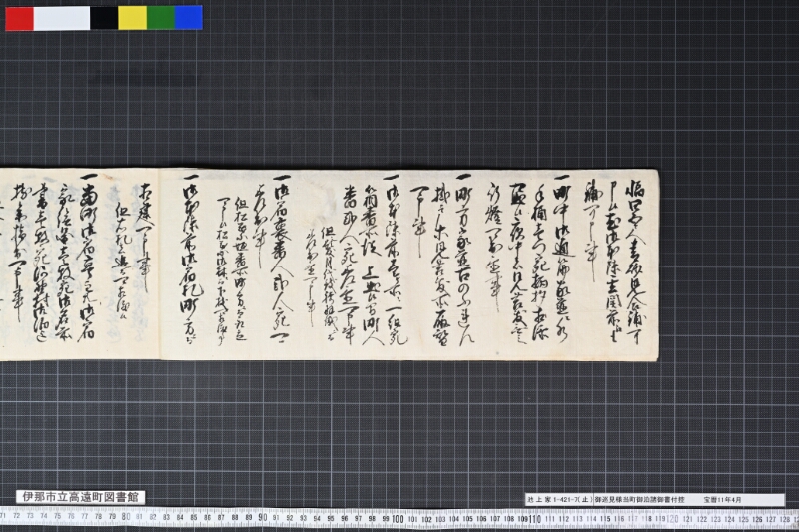Click the white patch on the color chart
The height and width of the screenshot is (532, 799).
tap(62, 18)
